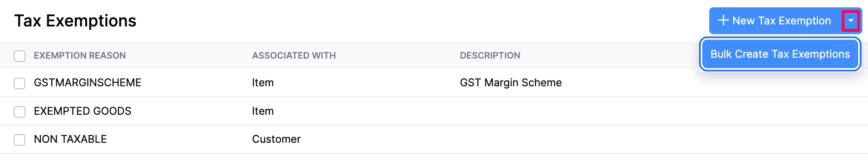Click the New Tax Exemption button label

click(781, 21)
